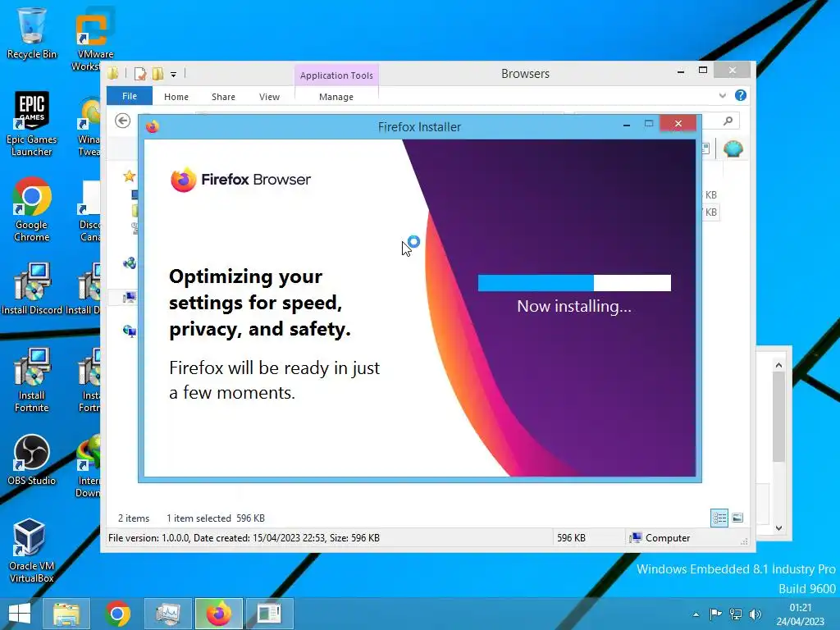Image resolution: width=840 pixels, height=630 pixels.
Task: Open the Recycle Bin desktop icon
Action: (x=32, y=32)
